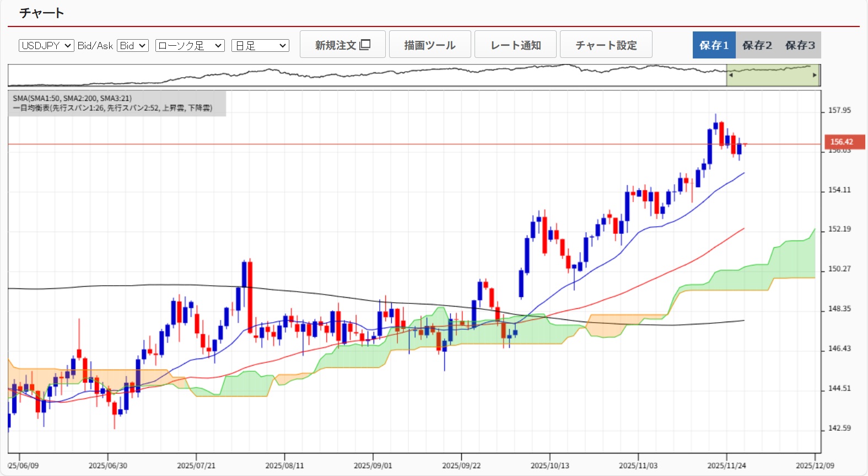Click the left arrow handle of the navigator range

[731, 75]
